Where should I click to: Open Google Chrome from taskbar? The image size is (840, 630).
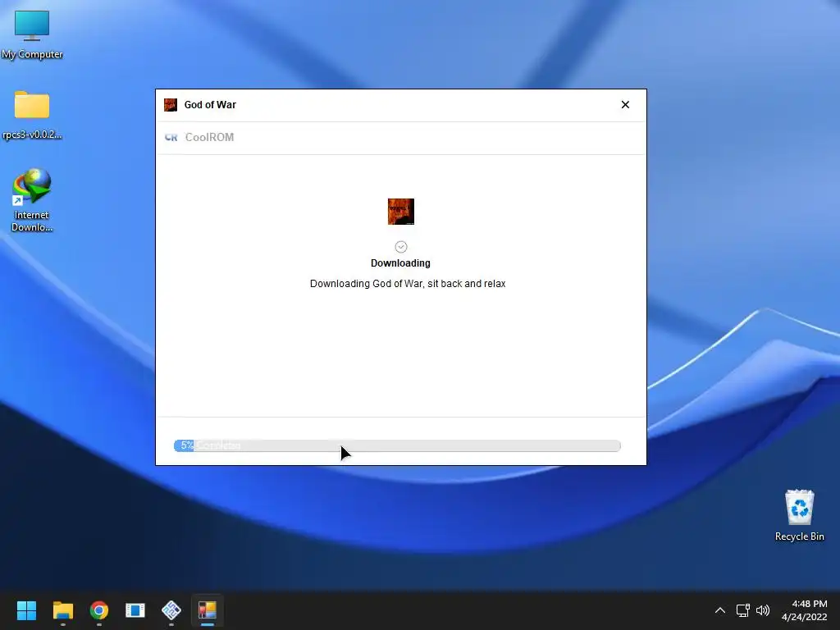(x=99, y=609)
